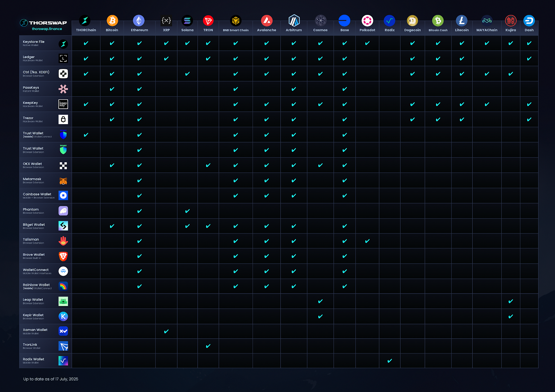
Task: Click the Cosmos chain icon
Action: [321, 21]
